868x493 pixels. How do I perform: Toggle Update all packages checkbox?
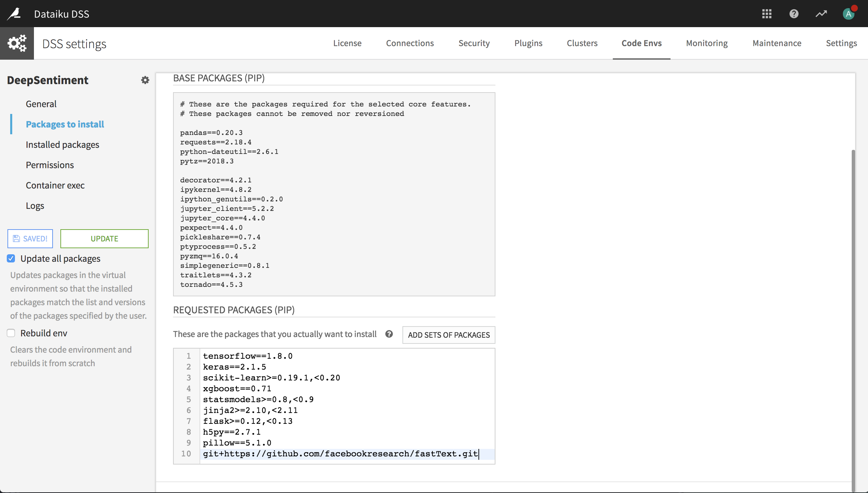11,259
